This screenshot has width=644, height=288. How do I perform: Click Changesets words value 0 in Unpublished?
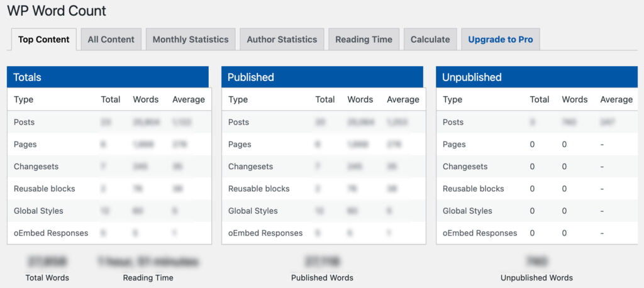pos(564,167)
